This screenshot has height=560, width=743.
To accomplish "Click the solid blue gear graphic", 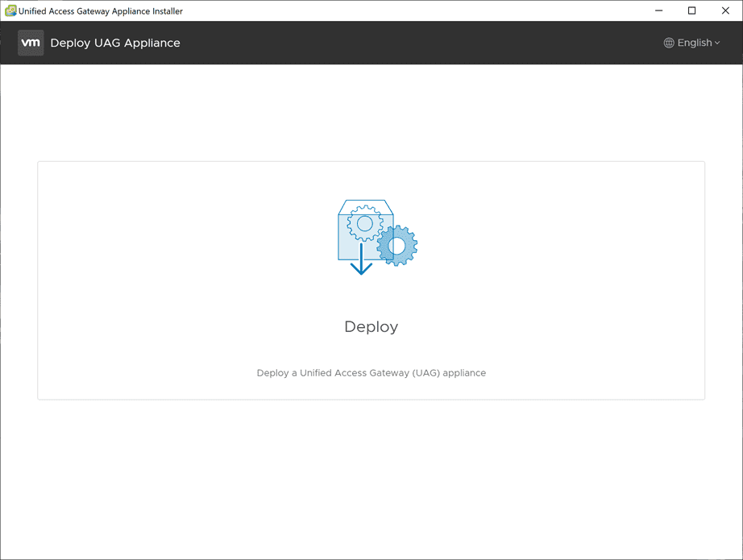I will pyautogui.click(x=397, y=246).
